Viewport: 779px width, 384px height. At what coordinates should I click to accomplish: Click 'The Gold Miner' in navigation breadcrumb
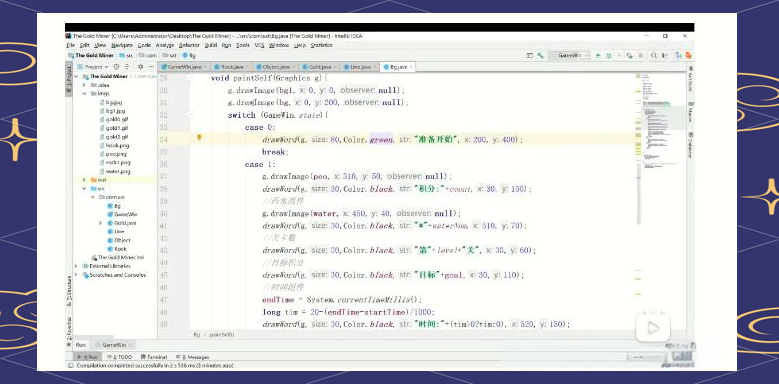pos(90,56)
